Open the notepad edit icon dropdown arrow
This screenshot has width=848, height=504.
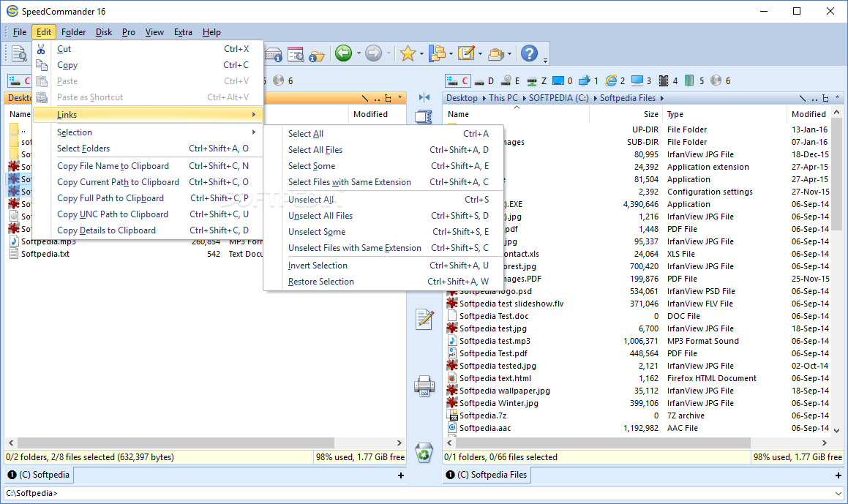(480, 53)
